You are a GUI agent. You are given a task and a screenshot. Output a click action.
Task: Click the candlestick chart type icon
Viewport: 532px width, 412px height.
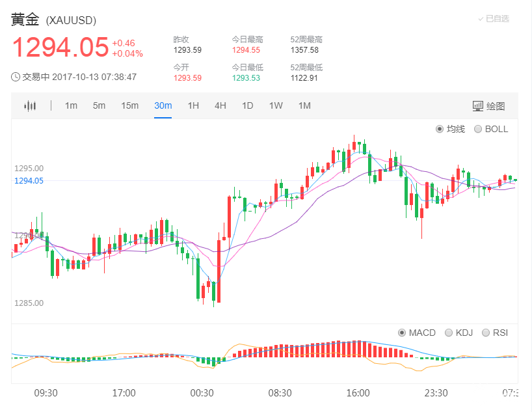pos(30,106)
